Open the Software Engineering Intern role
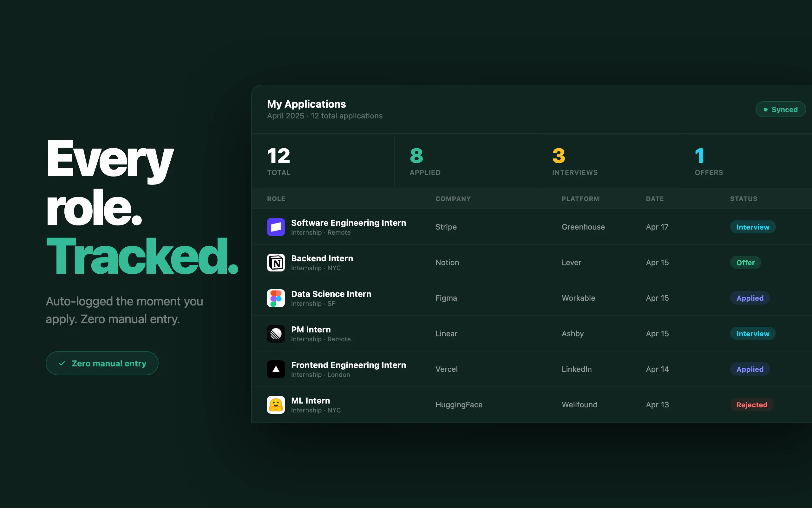Image resolution: width=812 pixels, height=508 pixels. (x=349, y=223)
